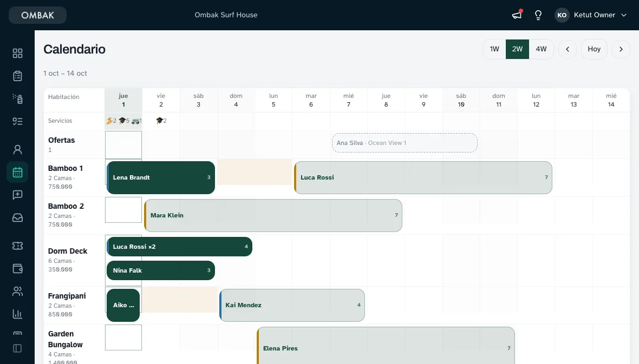Viewport: 639px width, 364px height.
Task: Open the team users icon in sidebar
Action: pyautogui.click(x=17, y=292)
